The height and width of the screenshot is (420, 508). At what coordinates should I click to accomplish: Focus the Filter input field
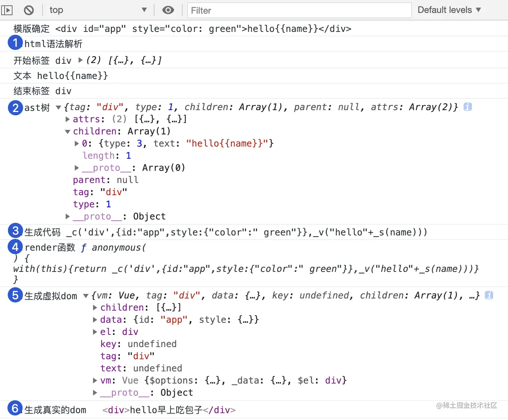click(299, 10)
